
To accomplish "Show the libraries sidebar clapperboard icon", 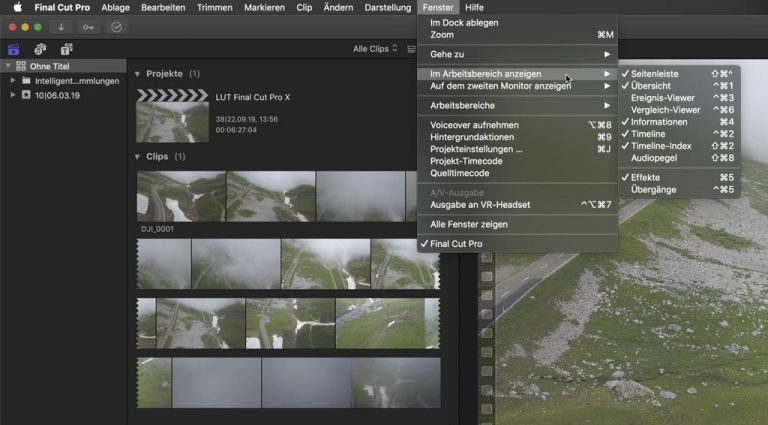I will (x=14, y=49).
